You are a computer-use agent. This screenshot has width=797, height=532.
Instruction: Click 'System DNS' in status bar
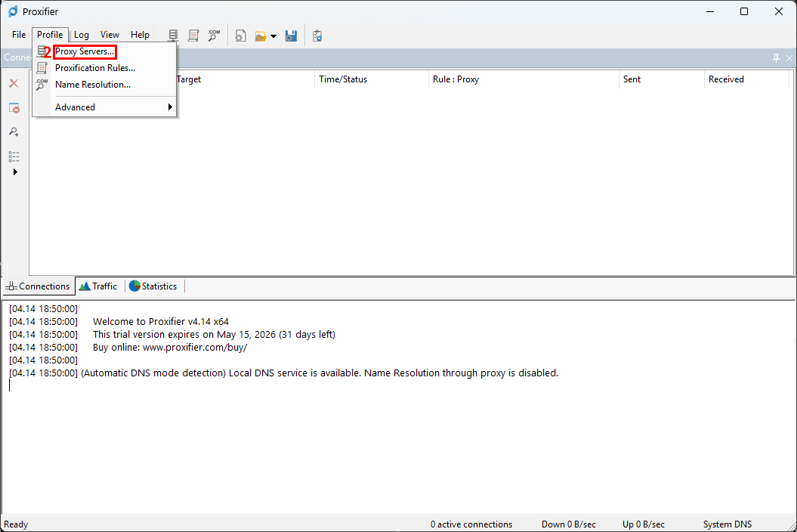[x=727, y=524]
